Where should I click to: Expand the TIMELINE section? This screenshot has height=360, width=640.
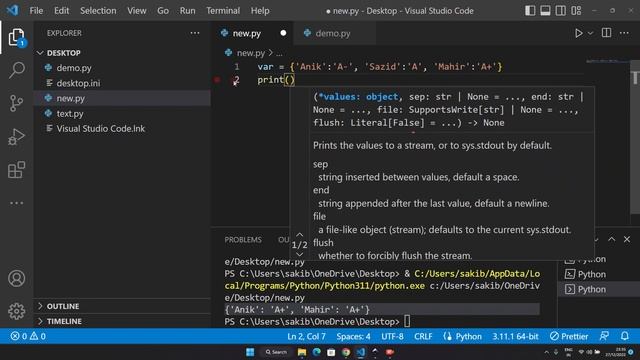[x=122, y=321]
